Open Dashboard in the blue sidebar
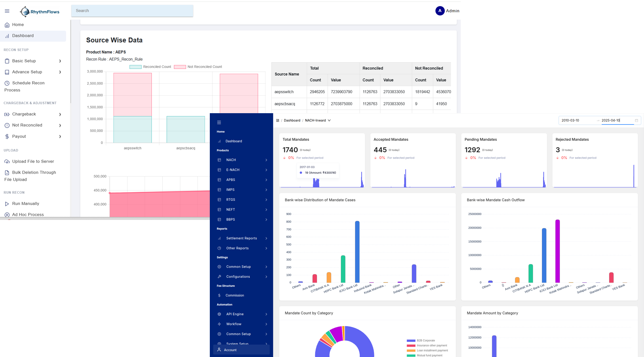Image resolution: width=644 pixels, height=357 pixels. [x=233, y=141]
